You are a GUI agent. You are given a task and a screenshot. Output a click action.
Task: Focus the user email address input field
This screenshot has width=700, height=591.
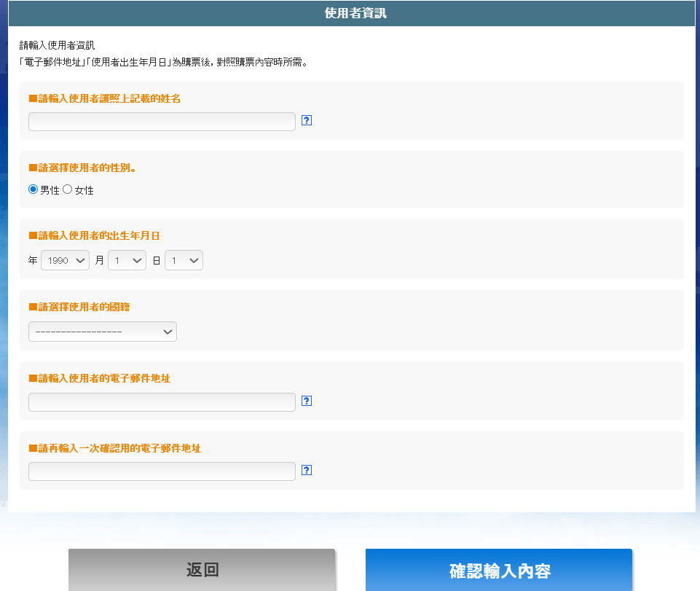pos(162,402)
